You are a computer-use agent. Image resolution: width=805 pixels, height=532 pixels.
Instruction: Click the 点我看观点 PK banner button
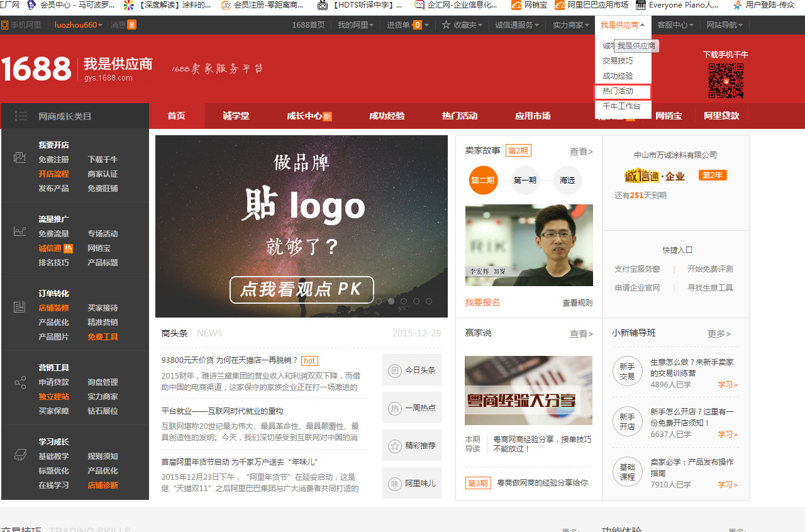pyautogui.click(x=302, y=289)
